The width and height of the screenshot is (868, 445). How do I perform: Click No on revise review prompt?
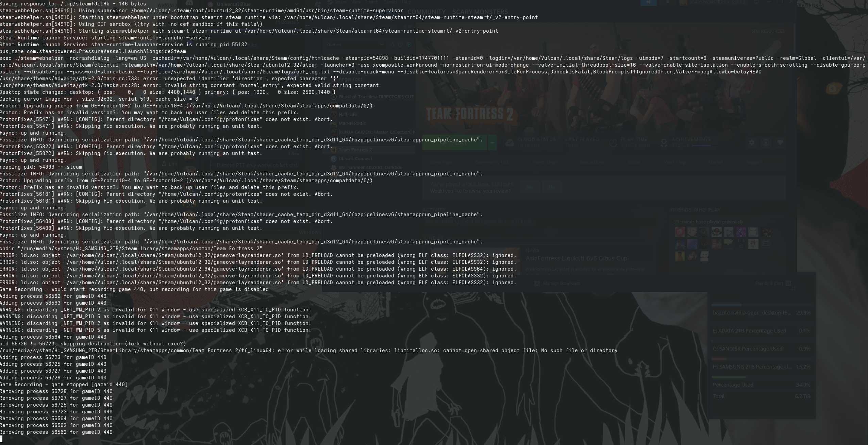point(551,187)
